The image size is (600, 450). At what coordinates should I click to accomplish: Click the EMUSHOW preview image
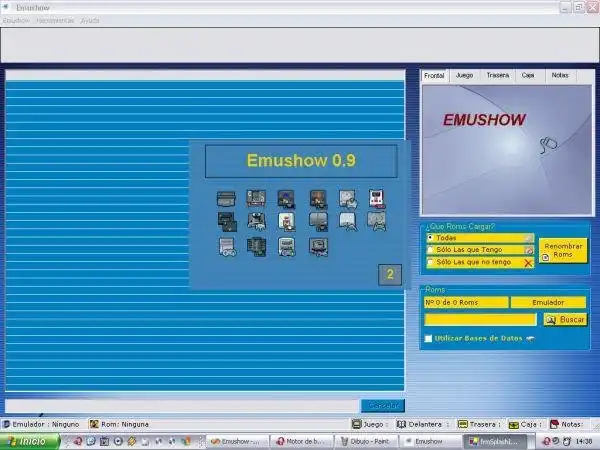(507, 150)
